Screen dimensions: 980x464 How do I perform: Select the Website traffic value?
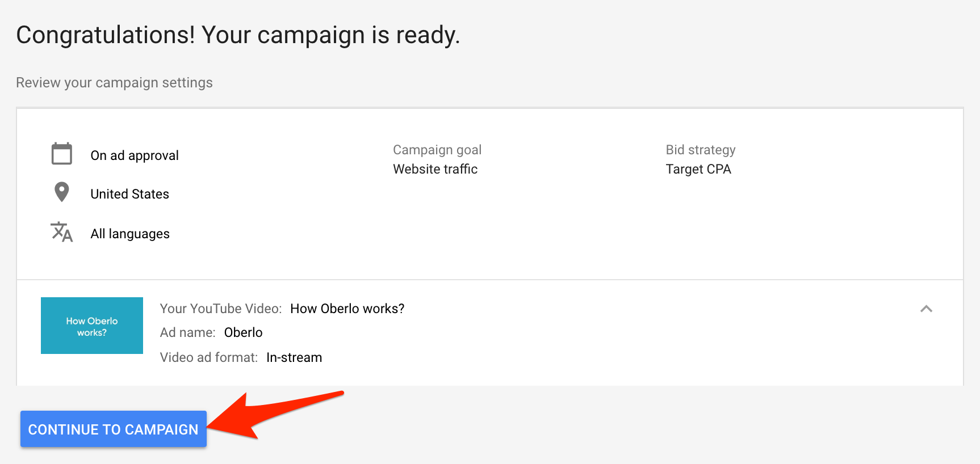pos(435,169)
